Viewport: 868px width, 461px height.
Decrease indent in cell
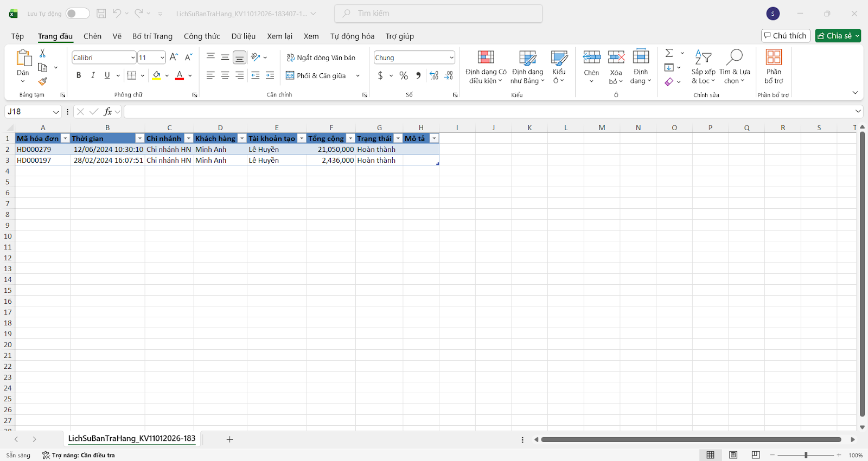256,75
